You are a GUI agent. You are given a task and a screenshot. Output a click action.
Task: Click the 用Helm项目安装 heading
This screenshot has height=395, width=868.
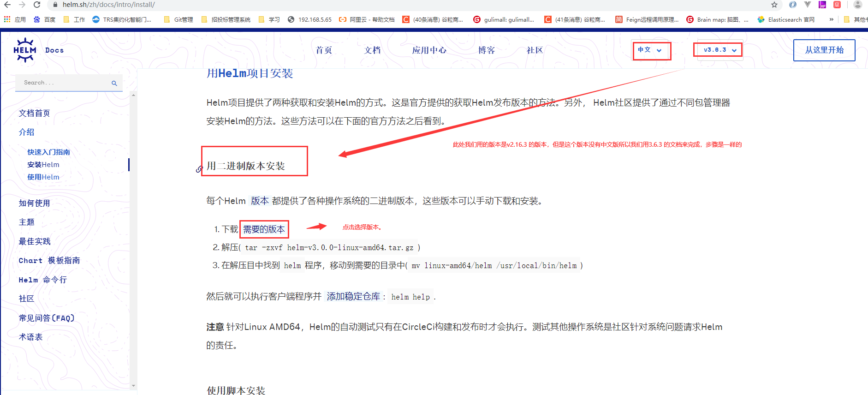tap(250, 73)
